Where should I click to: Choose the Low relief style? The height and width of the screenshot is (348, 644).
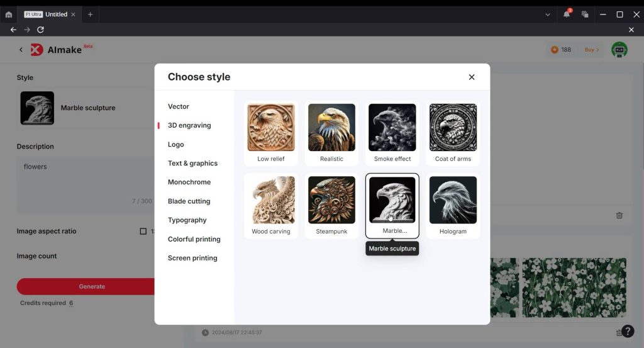(x=271, y=133)
